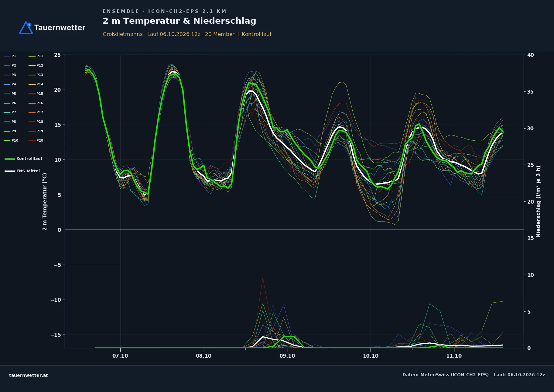Select legend entry P6

(x=10, y=103)
